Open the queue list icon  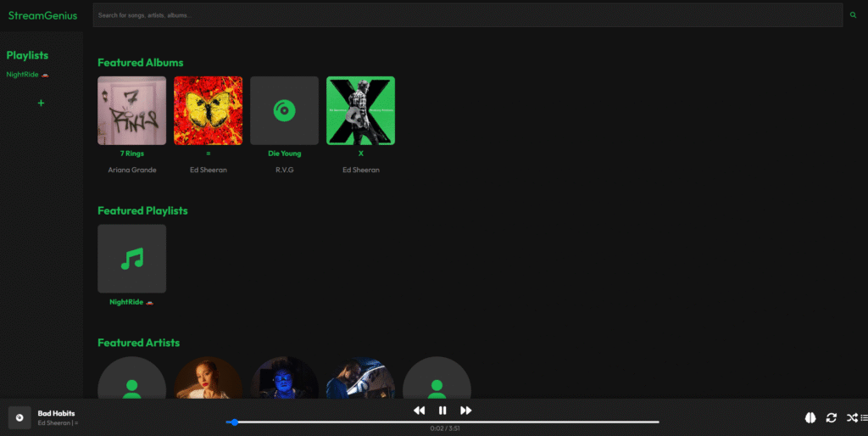click(863, 417)
